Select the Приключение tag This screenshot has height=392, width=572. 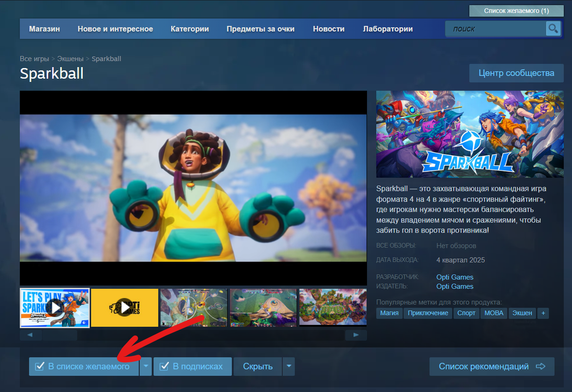click(428, 313)
